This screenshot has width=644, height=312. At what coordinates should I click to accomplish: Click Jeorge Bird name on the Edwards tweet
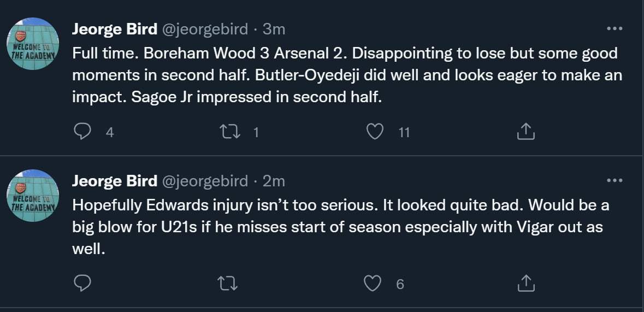coord(114,180)
